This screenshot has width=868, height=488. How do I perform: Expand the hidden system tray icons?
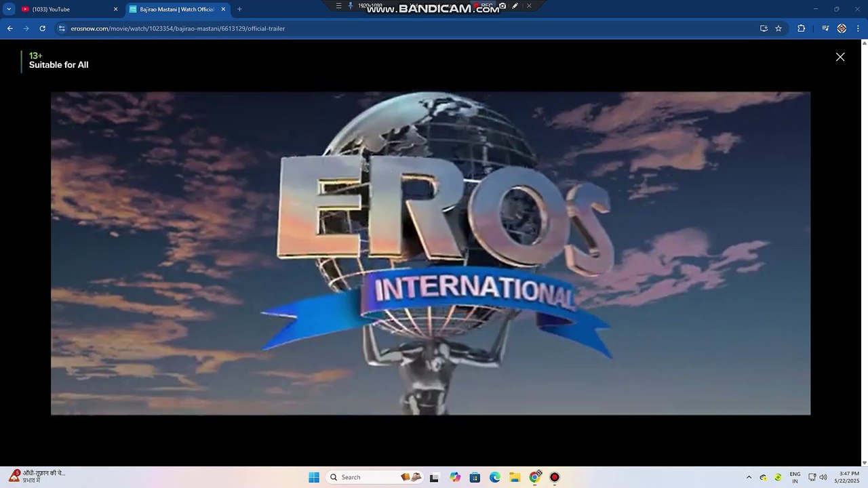click(x=749, y=477)
